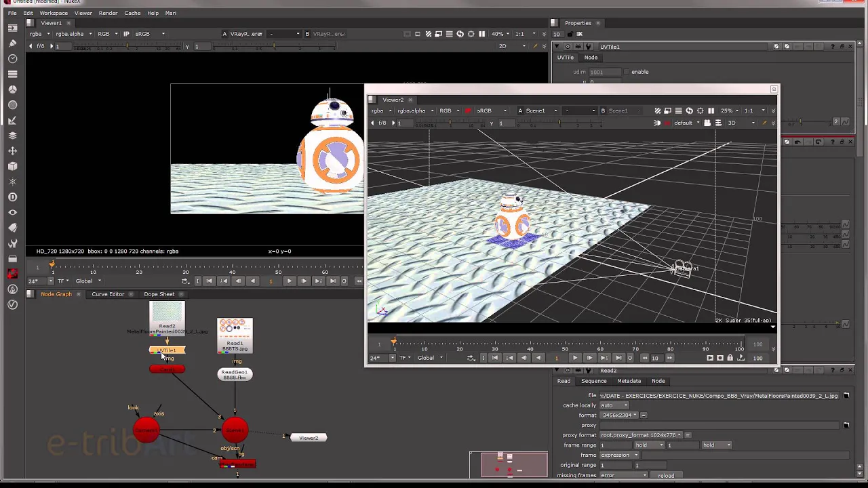Switch to the Curve Editor tab
The height and width of the screenshot is (488, 868).
[108, 294]
